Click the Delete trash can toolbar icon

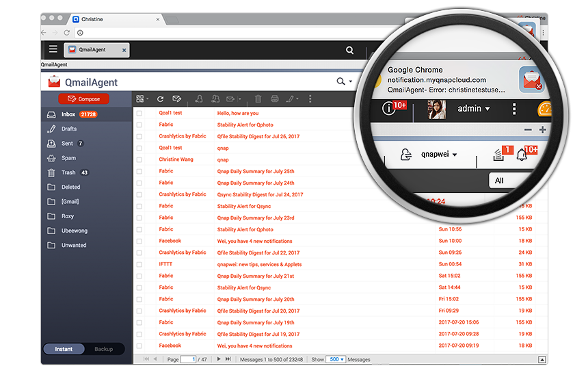[258, 99]
